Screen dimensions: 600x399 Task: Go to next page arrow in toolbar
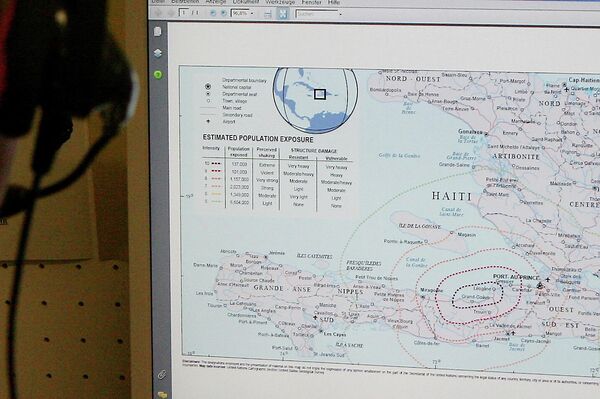[x=171, y=13]
